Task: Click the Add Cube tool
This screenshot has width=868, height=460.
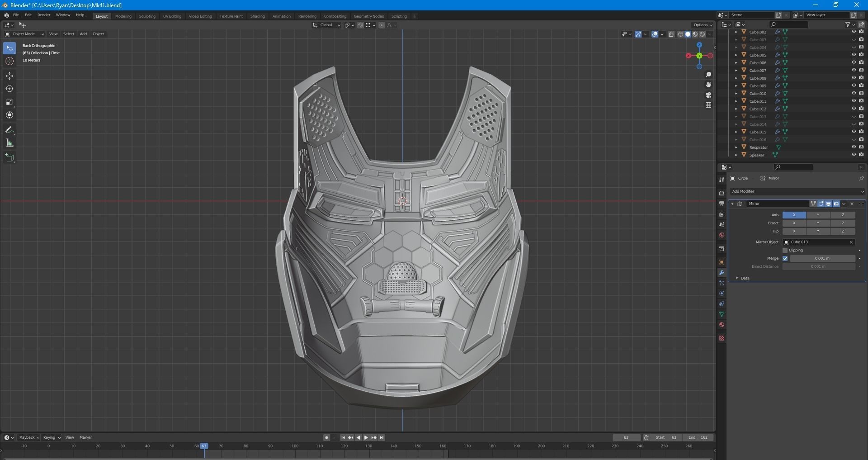Action: tap(9, 158)
